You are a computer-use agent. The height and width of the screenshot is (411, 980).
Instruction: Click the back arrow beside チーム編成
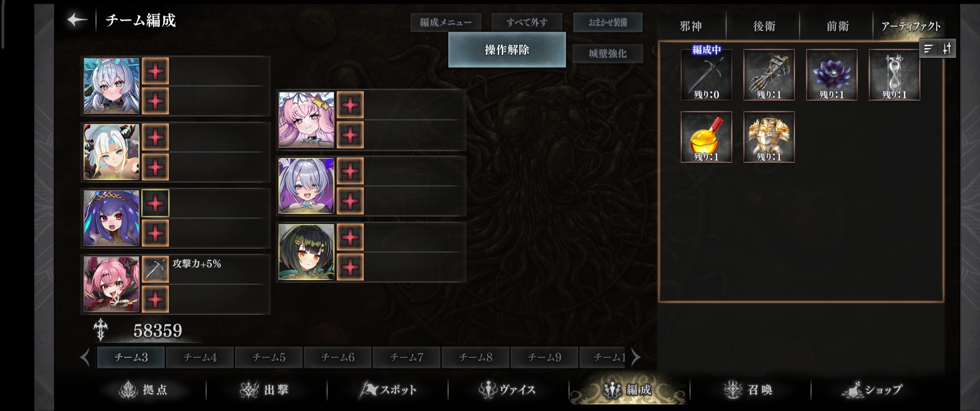pos(77,20)
